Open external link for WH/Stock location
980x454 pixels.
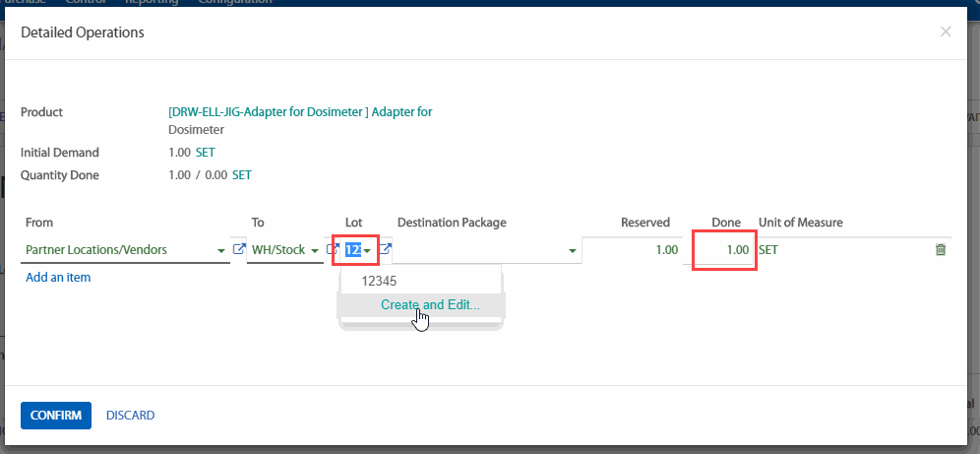(333, 250)
